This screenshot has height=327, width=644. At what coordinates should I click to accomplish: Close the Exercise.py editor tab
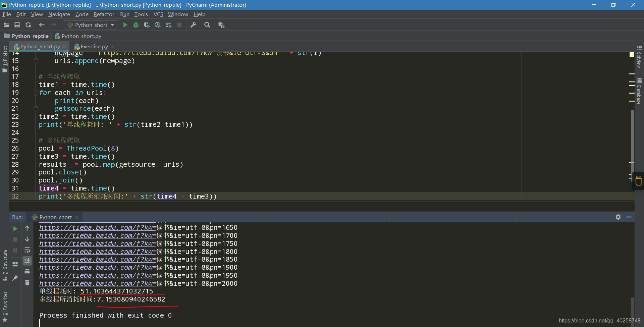tap(112, 47)
